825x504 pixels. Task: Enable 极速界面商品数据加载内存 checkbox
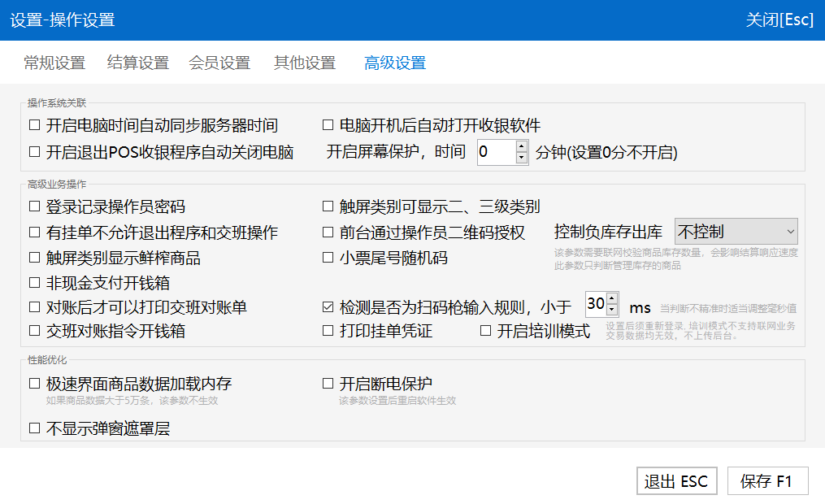(x=35, y=384)
